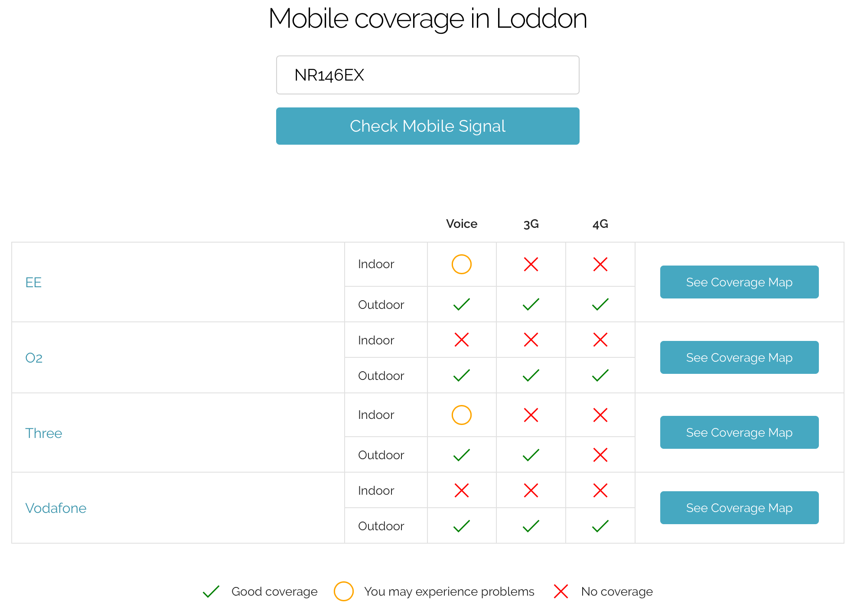
Task: Click O2 outdoor voice green checkmark
Action: coord(462,376)
